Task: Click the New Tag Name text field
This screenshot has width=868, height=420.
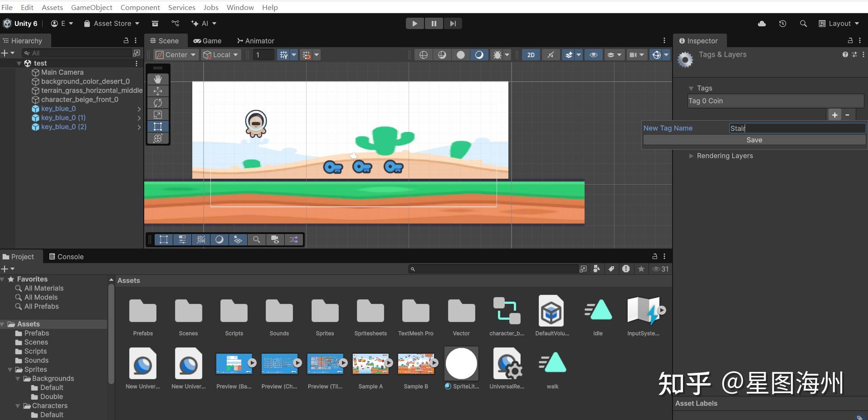Action: (797, 128)
